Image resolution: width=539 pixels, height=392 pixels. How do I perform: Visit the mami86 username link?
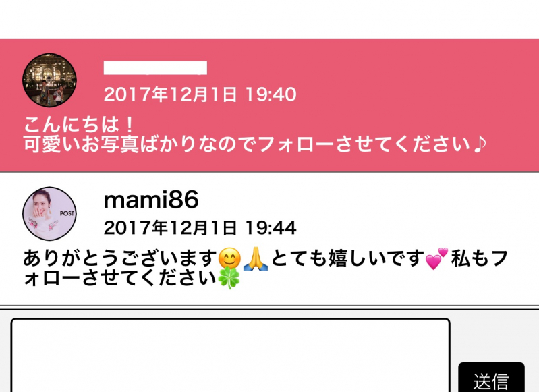coord(151,200)
